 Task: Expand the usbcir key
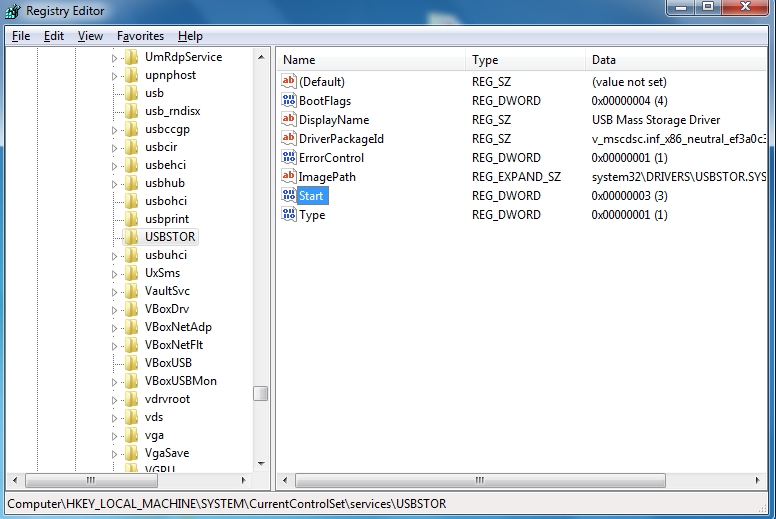click(114, 148)
